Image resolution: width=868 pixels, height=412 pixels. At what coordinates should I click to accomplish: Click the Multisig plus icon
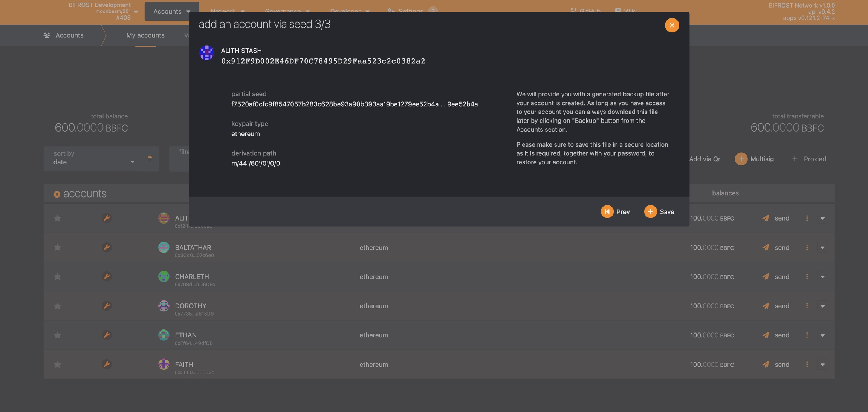[741, 159]
